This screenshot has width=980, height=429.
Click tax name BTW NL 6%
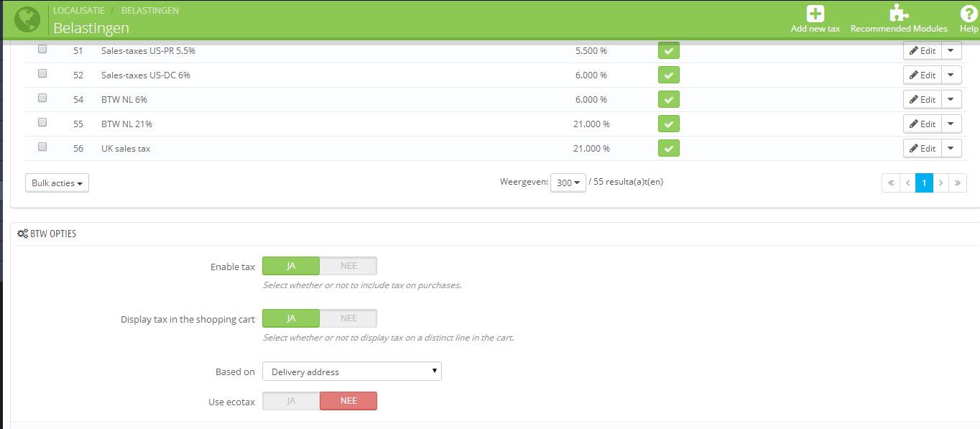tap(124, 100)
